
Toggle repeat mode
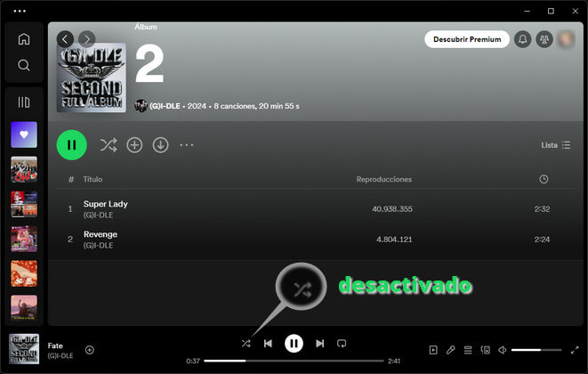(342, 343)
